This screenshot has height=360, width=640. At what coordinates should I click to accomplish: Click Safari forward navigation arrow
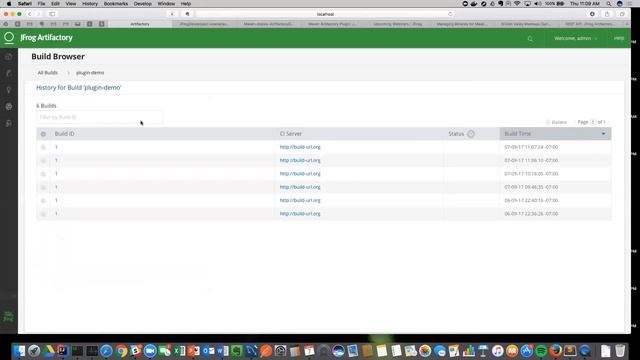coord(38,14)
